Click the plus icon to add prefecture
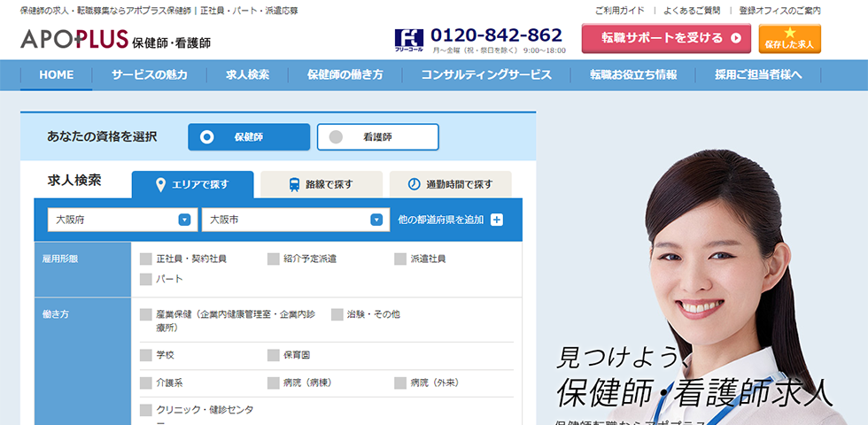Screen dimensions: 868x425 pyautogui.click(x=496, y=220)
